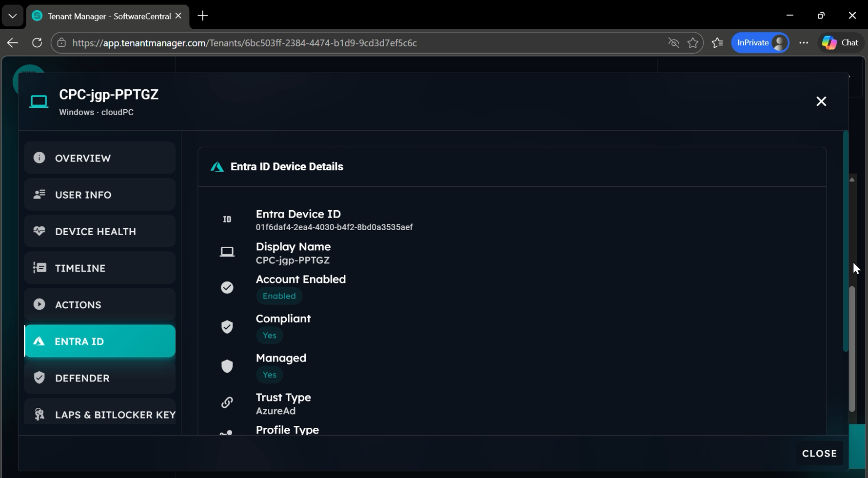Click the Enabled status badge
This screenshot has width=868, height=478.
point(279,296)
